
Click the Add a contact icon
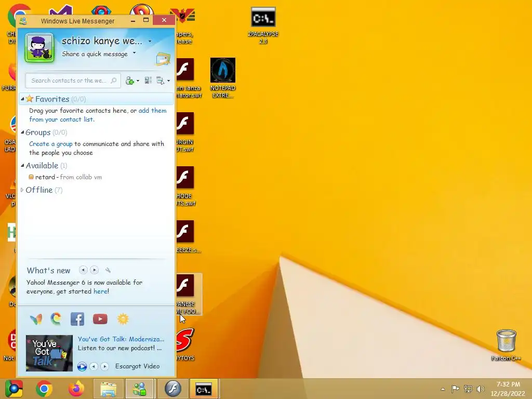(129, 81)
